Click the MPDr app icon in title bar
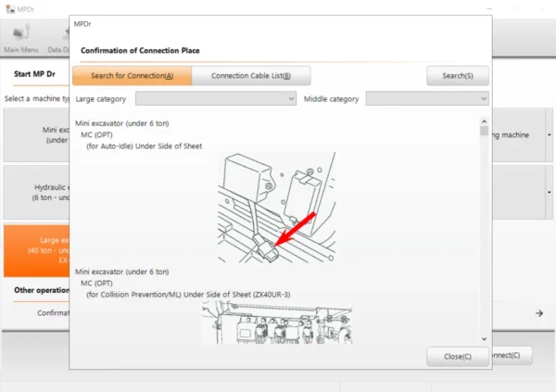This screenshot has height=392, width=556. [10, 9]
